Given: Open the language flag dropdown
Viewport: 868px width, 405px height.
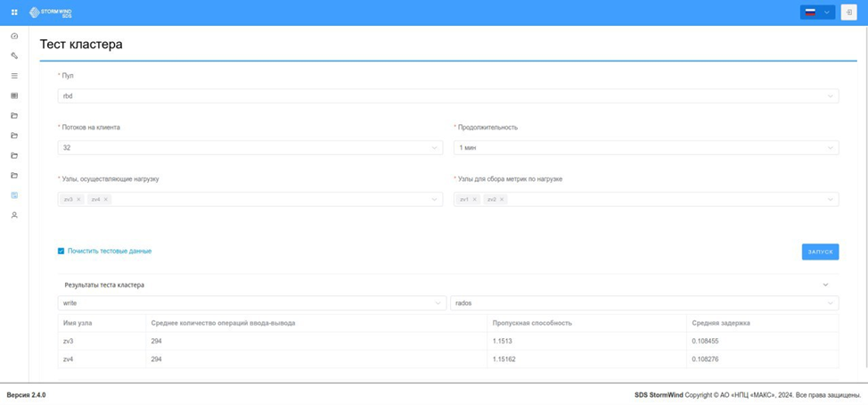Looking at the screenshot, I should pos(817,12).
